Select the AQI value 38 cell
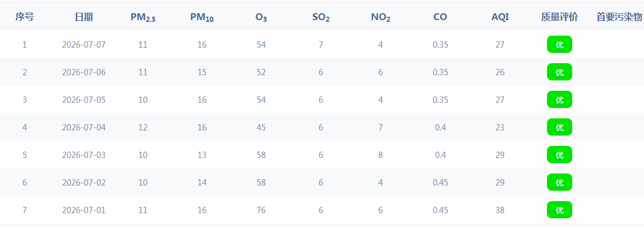This screenshot has height=239, width=644. click(500, 210)
